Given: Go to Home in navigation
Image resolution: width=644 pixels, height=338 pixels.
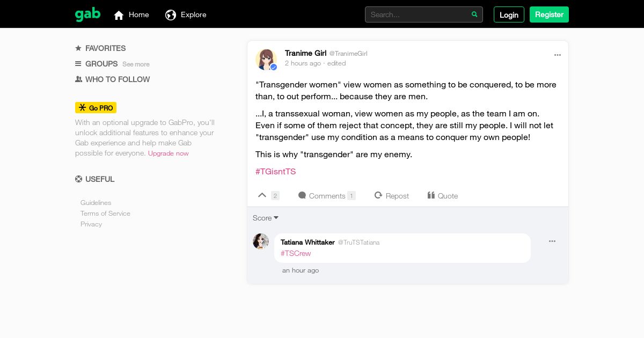Looking at the screenshot, I should click(x=139, y=14).
